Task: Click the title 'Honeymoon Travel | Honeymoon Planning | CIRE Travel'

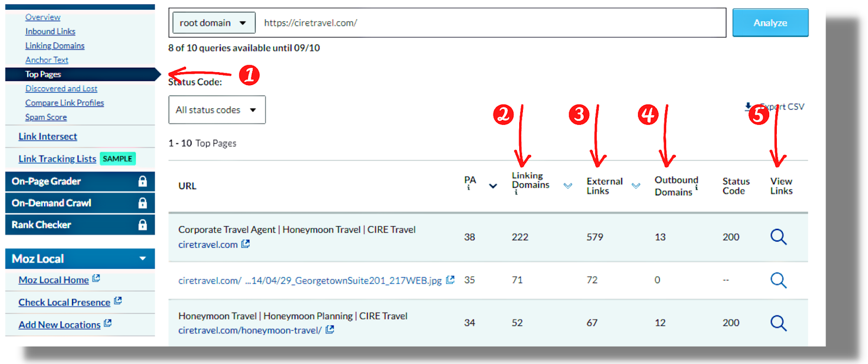Action: [x=293, y=316]
